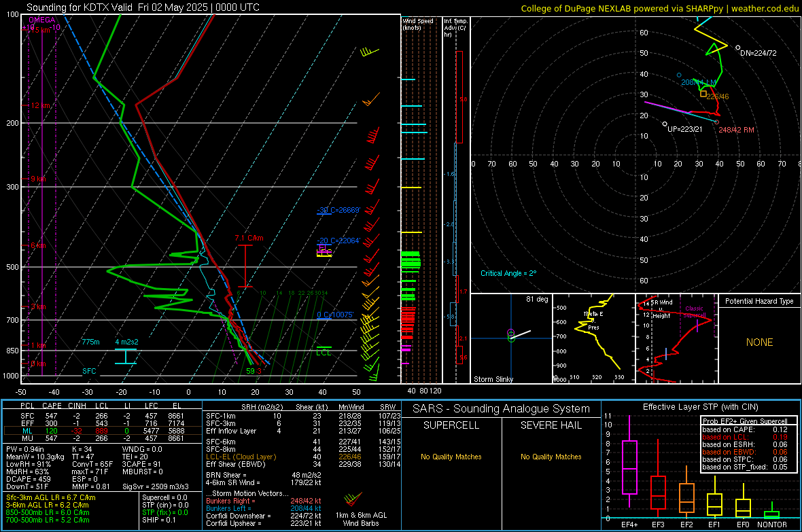802x532 pixels.
Task: Click the BRN Shear = 48 m2/s2 line
Action: pyautogui.click(x=264, y=475)
